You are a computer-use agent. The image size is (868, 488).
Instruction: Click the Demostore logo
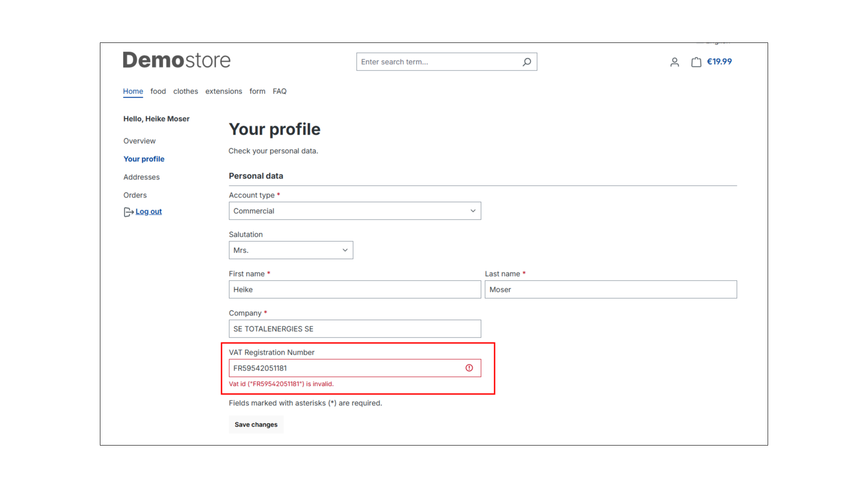177,60
